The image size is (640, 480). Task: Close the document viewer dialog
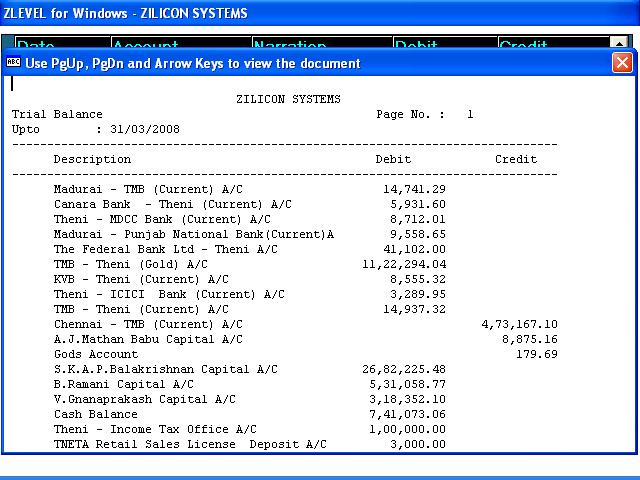(x=622, y=63)
